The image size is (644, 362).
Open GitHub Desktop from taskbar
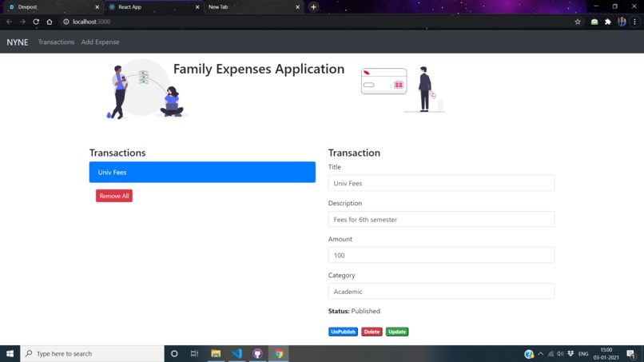pyautogui.click(x=257, y=353)
